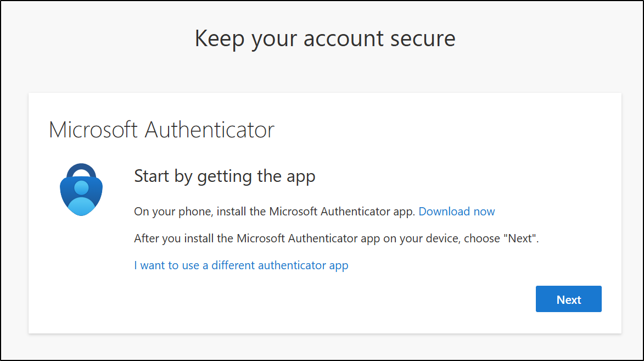Open the "Download now" link

pyautogui.click(x=456, y=212)
